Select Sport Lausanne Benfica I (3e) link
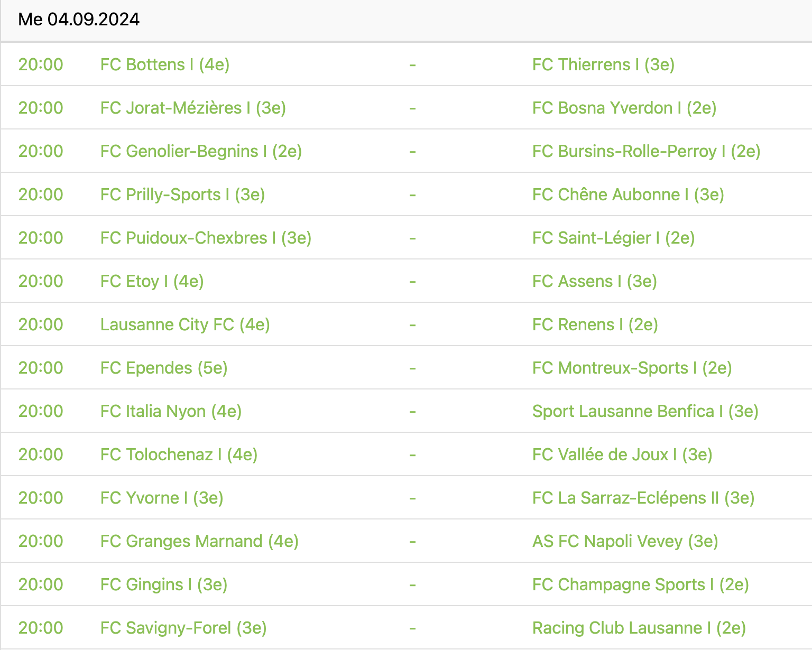 coord(645,411)
